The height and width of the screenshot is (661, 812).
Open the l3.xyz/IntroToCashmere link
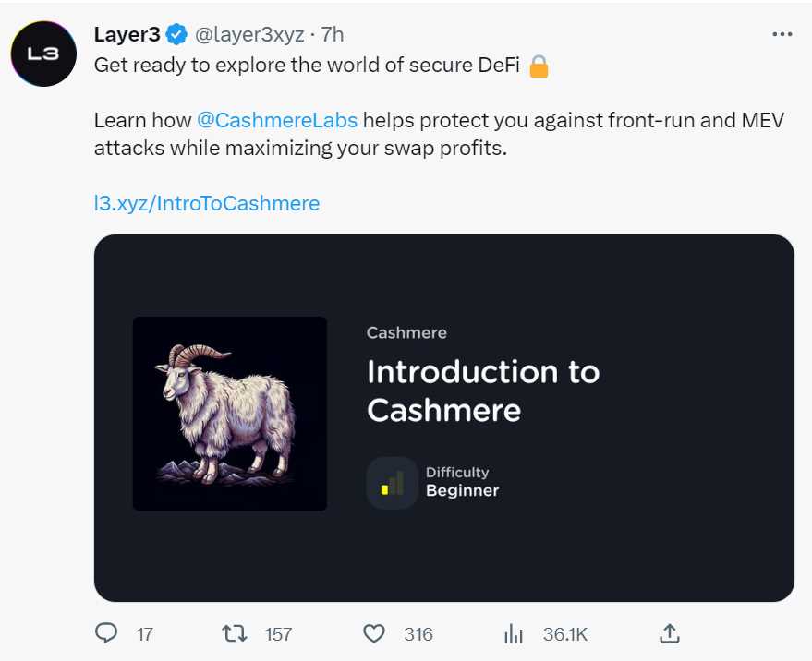point(207,203)
